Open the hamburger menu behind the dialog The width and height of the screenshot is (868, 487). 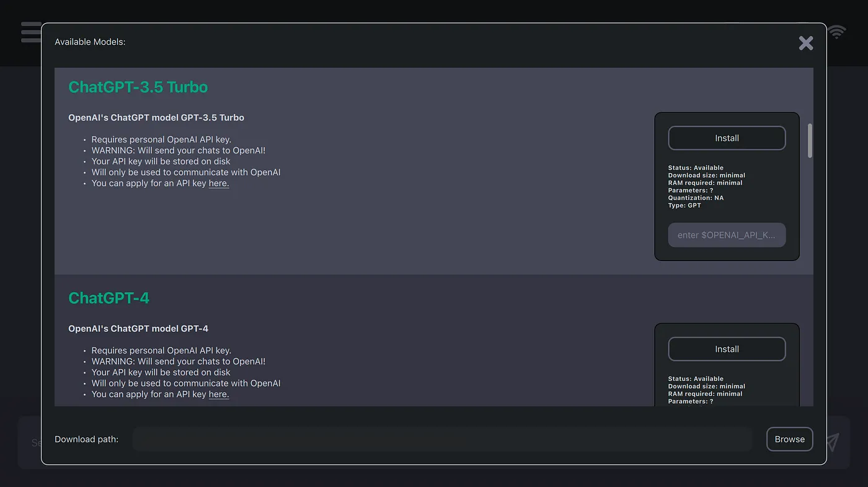[30, 32]
